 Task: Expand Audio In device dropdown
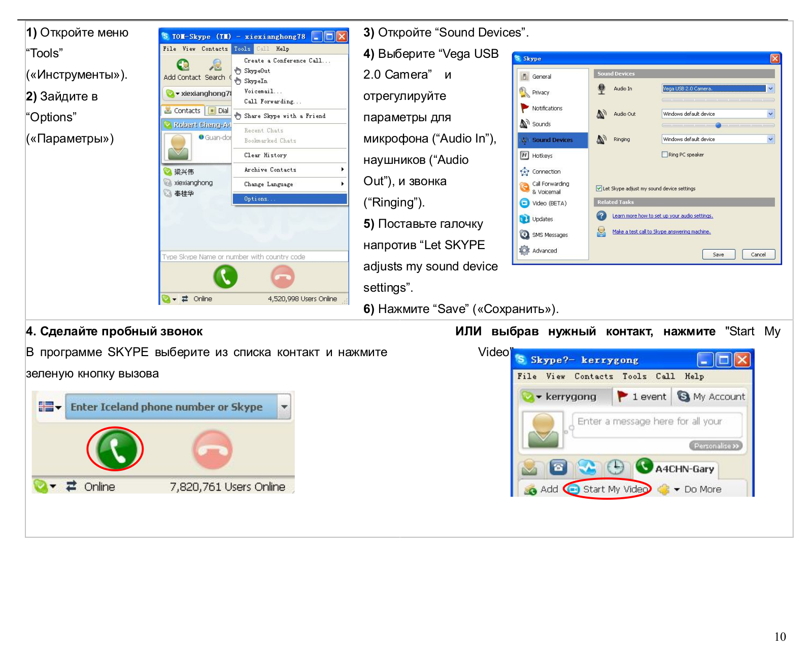coord(771,89)
